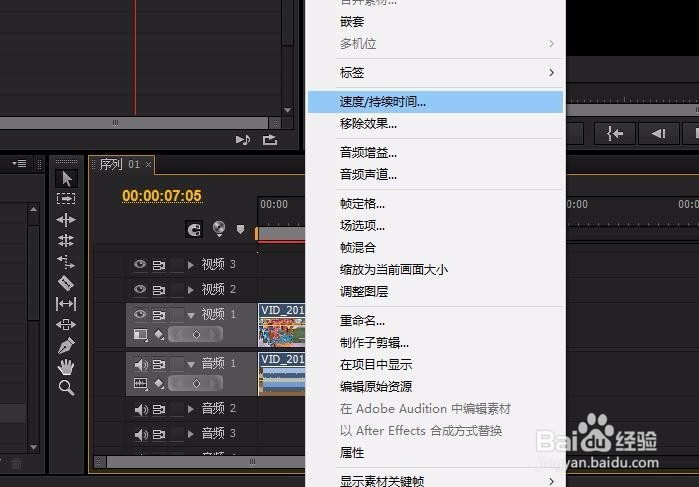Open the 显示素材关键帧 submenu
Viewport: 699px width, 487px height.
pyautogui.click(x=435, y=480)
